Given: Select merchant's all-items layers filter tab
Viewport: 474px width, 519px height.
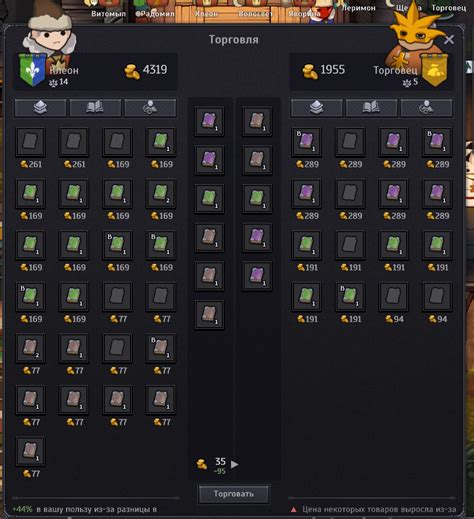Looking at the screenshot, I should [x=316, y=108].
